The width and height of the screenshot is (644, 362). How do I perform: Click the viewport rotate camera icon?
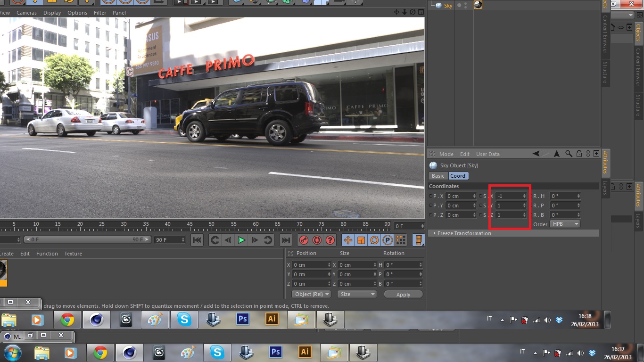click(413, 12)
